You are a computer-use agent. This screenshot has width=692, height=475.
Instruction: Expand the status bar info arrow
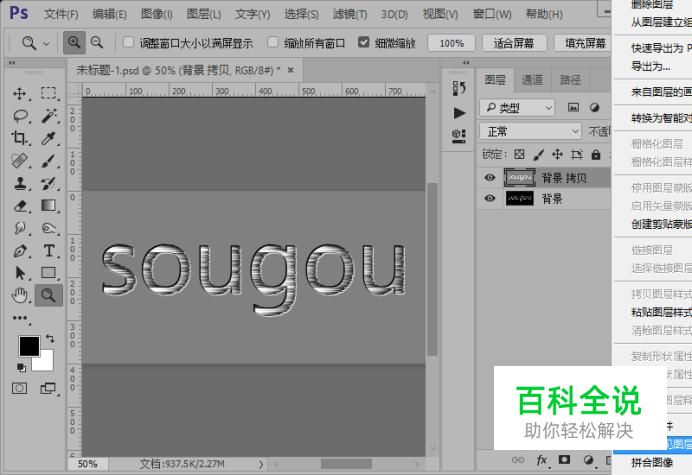click(x=261, y=464)
